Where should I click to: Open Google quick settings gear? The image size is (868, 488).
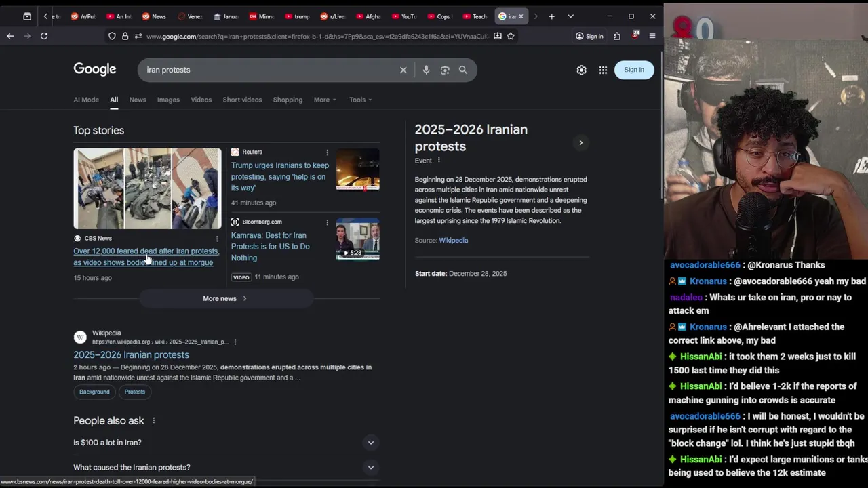click(x=581, y=70)
